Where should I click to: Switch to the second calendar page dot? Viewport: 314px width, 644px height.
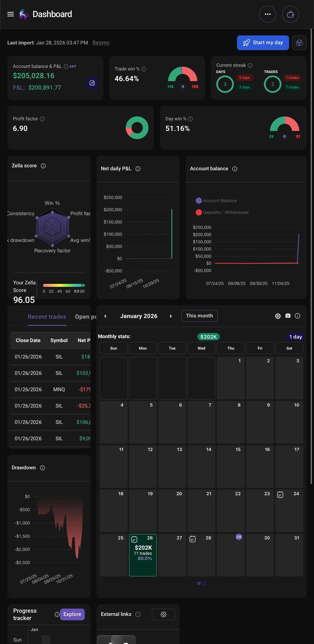tap(204, 583)
